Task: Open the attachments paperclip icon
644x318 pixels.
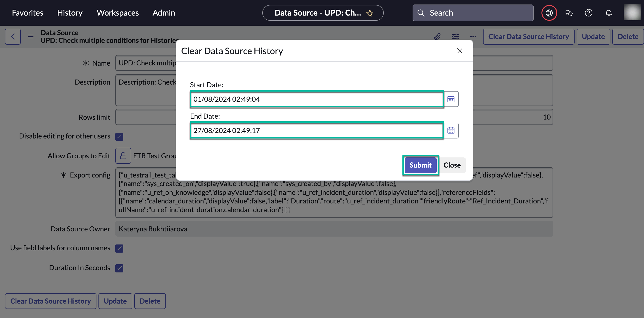Action: 438,37
